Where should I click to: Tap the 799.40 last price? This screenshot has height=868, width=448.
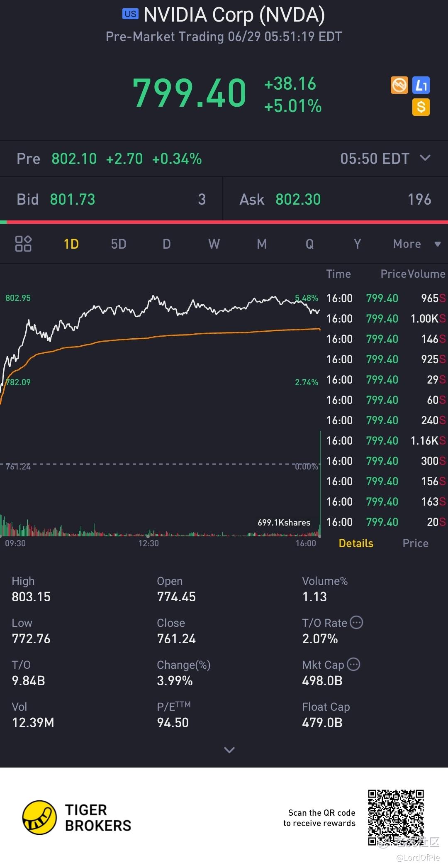[189, 93]
